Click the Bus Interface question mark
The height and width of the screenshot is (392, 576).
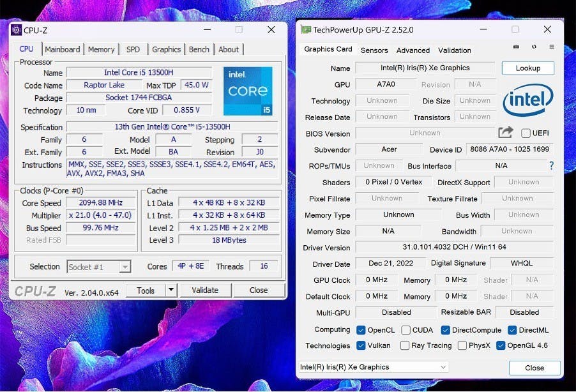coord(551,165)
